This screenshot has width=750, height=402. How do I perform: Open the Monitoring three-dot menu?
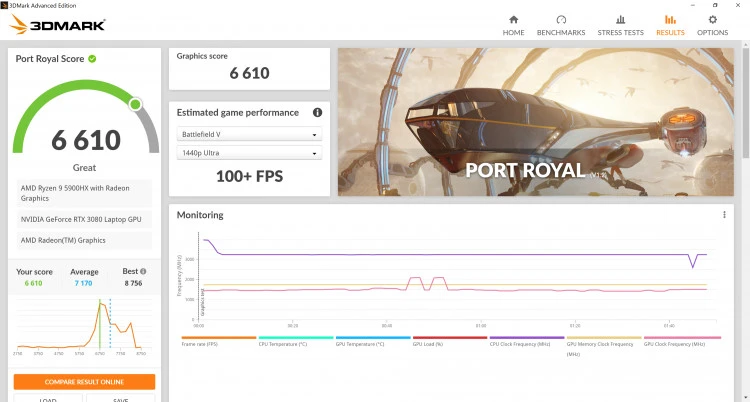(724, 215)
